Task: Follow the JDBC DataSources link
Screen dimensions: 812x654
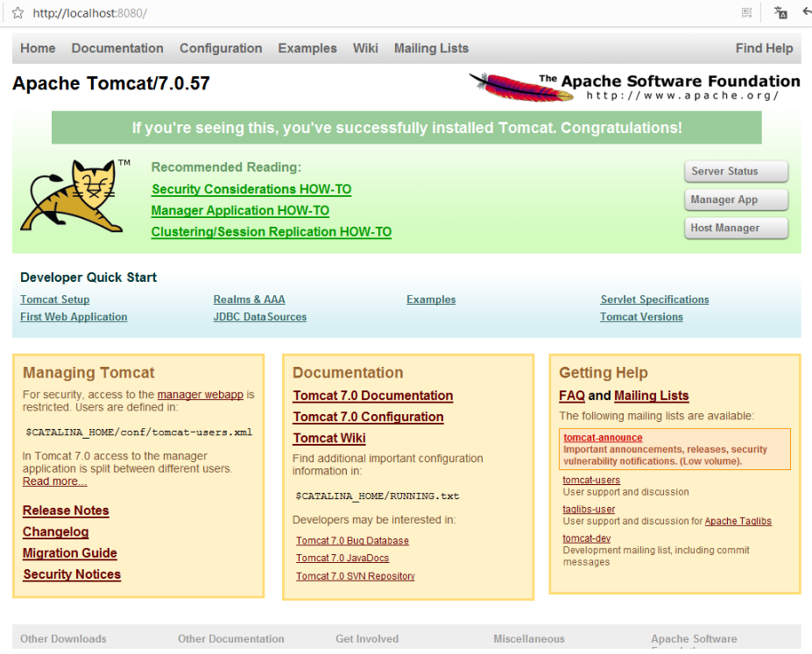Action: [x=260, y=317]
